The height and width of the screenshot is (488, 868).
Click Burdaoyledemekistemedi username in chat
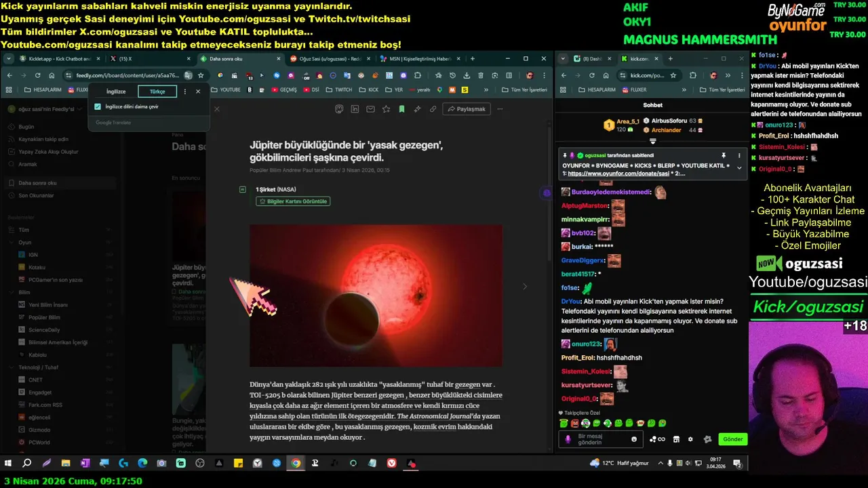(x=611, y=192)
